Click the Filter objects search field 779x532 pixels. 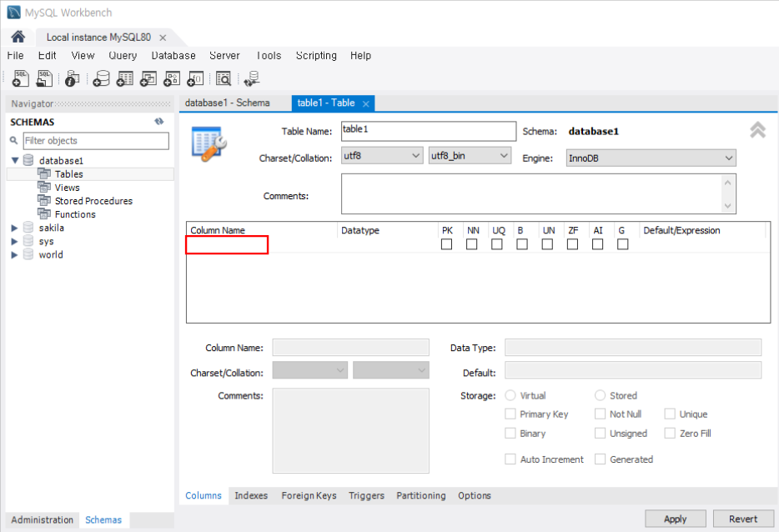96,141
